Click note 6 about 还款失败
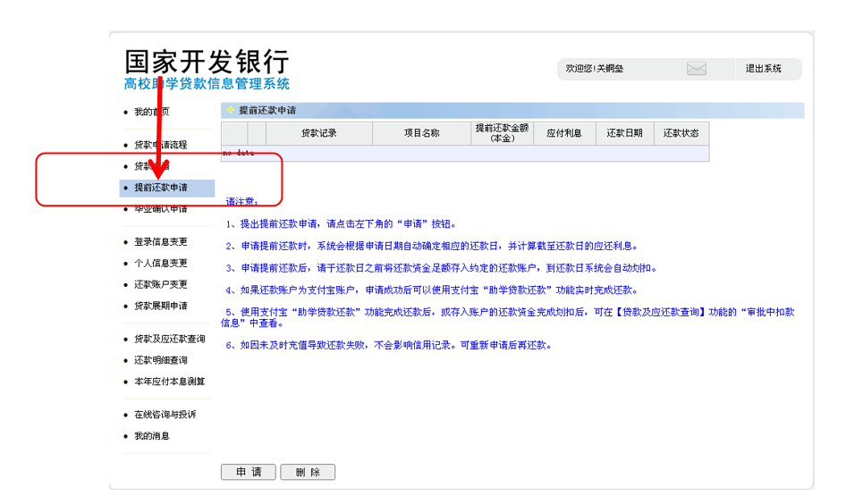Screen dimensions: 846x504 (389, 345)
